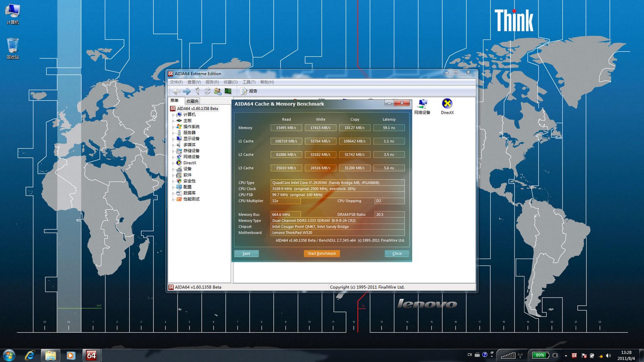644x362 pixels.
Task: Select 存储设备 tree node
Action: 188,151
